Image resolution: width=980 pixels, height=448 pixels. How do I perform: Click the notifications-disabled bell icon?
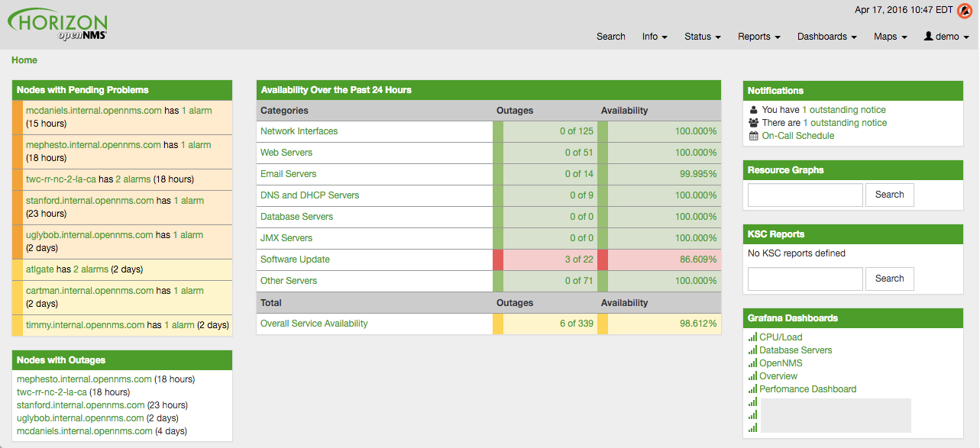tap(965, 11)
